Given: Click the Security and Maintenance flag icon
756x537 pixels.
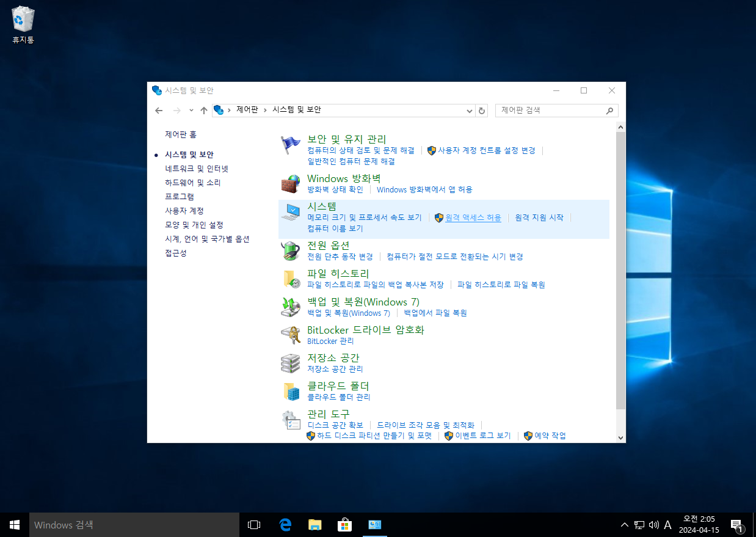Looking at the screenshot, I should (290, 145).
